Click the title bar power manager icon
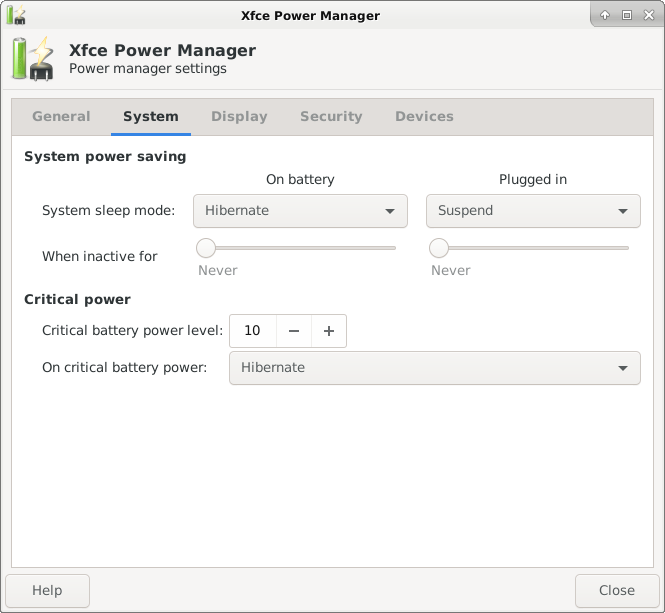The height and width of the screenshot is (613, 665). 16,15
